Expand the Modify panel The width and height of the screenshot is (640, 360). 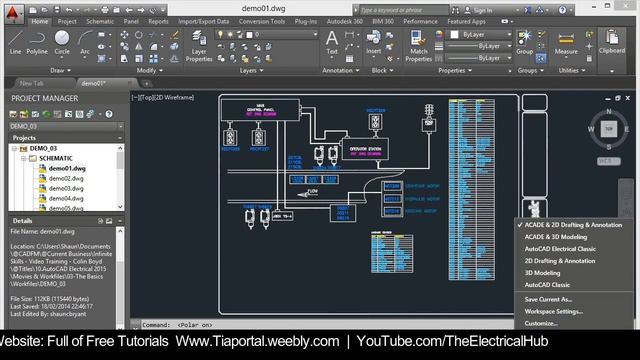(150, 71)
